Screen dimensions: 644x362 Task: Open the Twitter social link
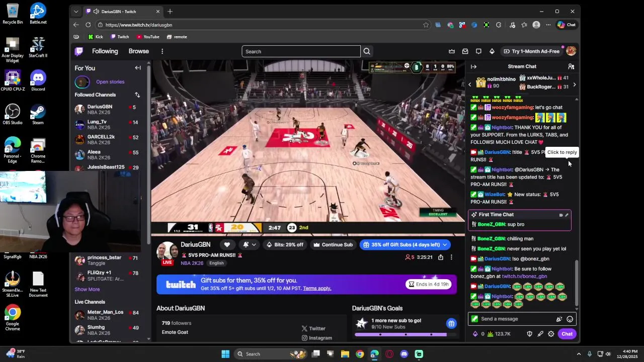click(x=313, y=329)
